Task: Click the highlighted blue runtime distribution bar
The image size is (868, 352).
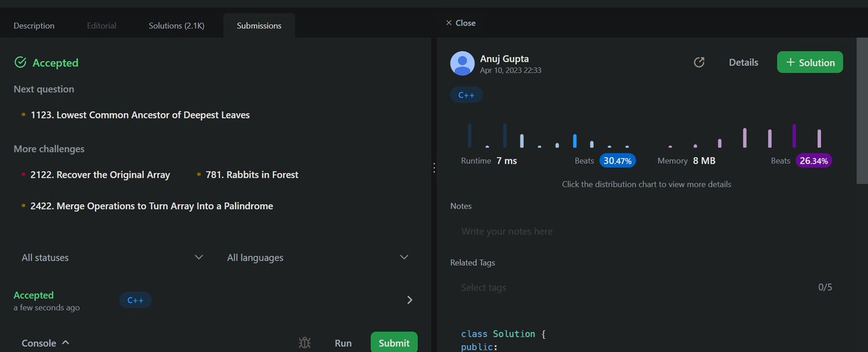Action: [x=574, y=141]
